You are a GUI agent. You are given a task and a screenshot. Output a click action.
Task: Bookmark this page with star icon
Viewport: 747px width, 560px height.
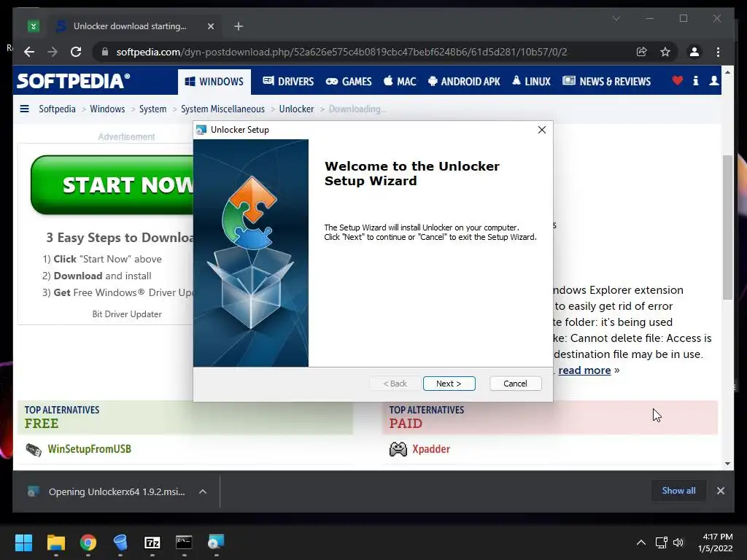pyautogui.click(x=665, y=52)
